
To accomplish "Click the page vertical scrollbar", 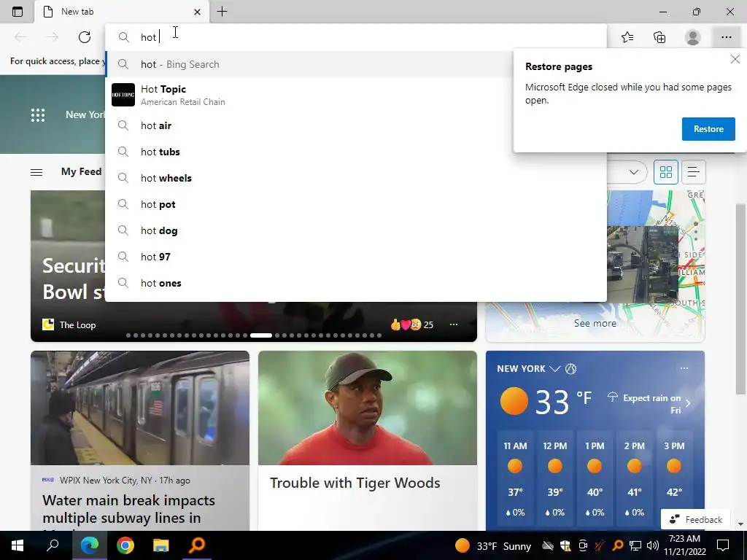I will [740, 298].
